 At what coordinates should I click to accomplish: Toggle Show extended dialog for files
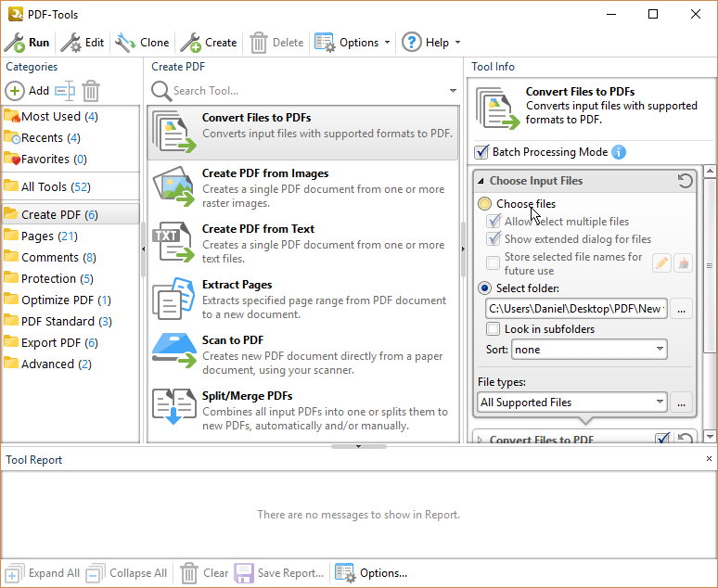coord(494,239)
